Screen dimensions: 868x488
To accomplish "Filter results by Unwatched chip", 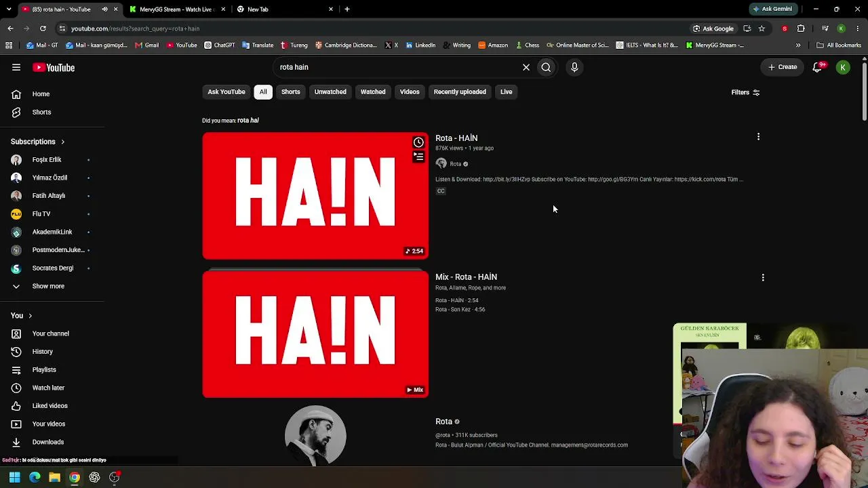I will tap(330, 92).
